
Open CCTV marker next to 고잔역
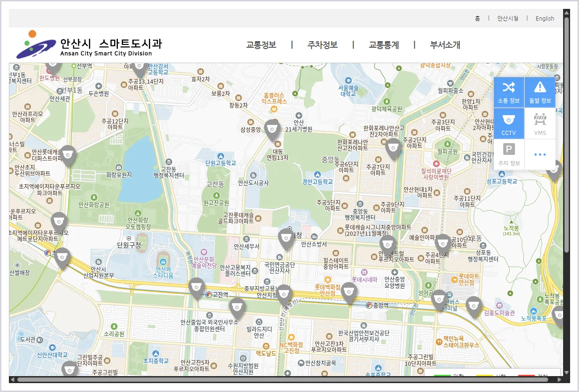click(x=196, y=288)
